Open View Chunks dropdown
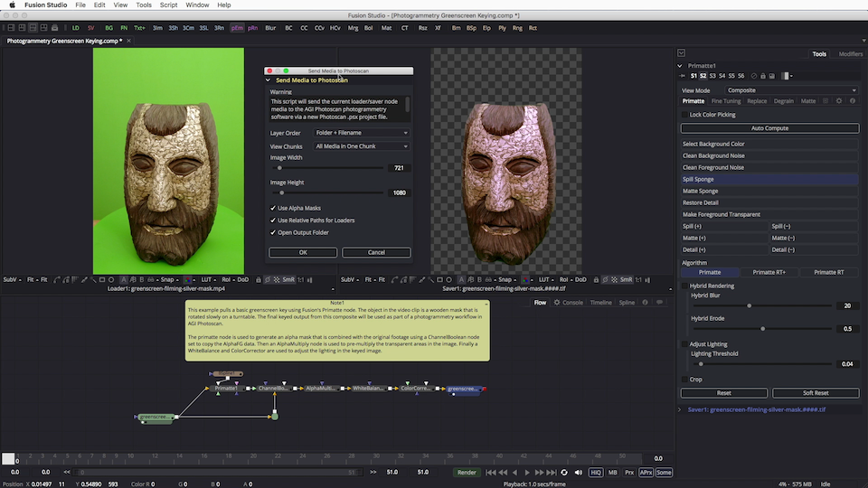Viewport: 868px width, 488px height. click(362, 146)
